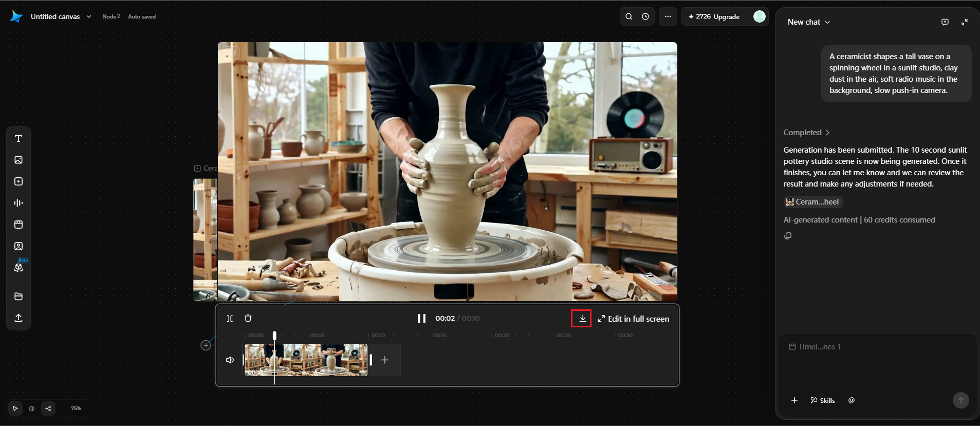The width and height of the screenshot is (980, 426).
Task: Delete clip with the trash icon
Action: tap(248, 319)
